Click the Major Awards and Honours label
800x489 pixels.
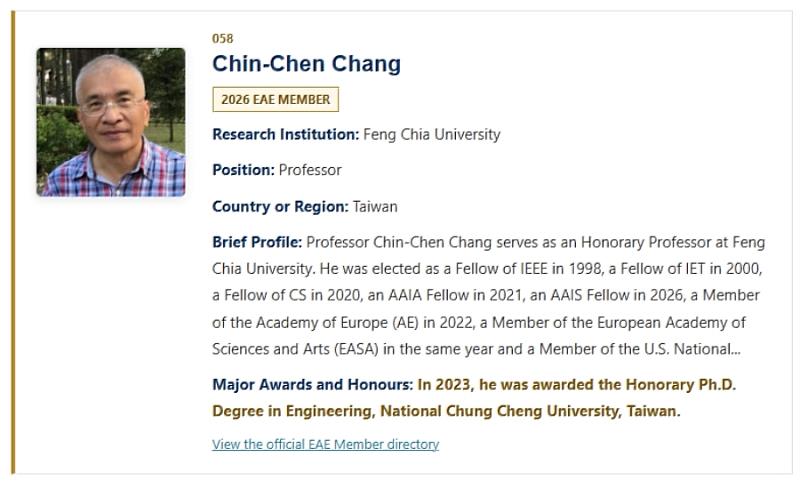coord(312,384)
